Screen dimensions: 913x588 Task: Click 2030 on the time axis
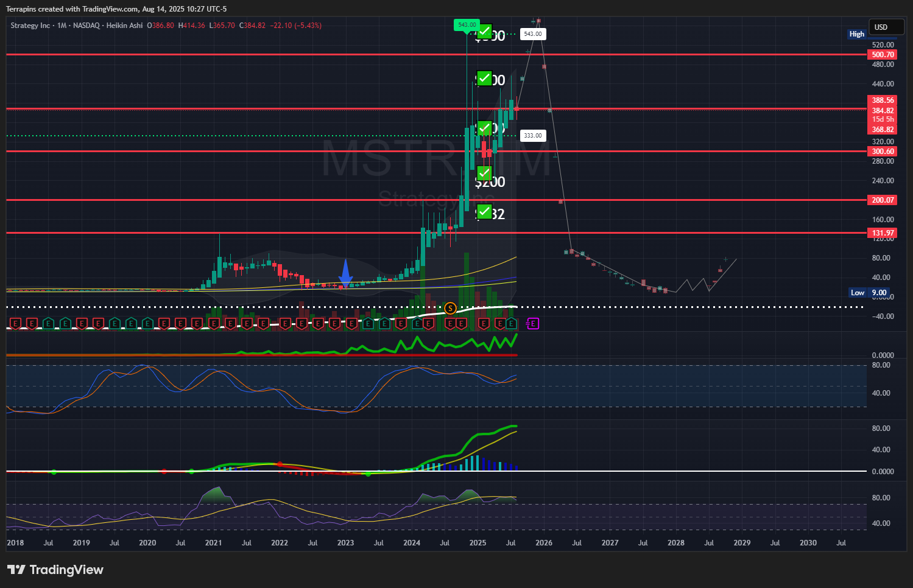click(x=808, y=543)
